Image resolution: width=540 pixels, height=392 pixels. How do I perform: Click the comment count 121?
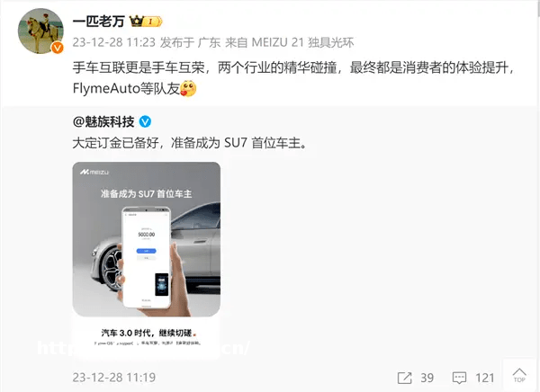[485, 378]
